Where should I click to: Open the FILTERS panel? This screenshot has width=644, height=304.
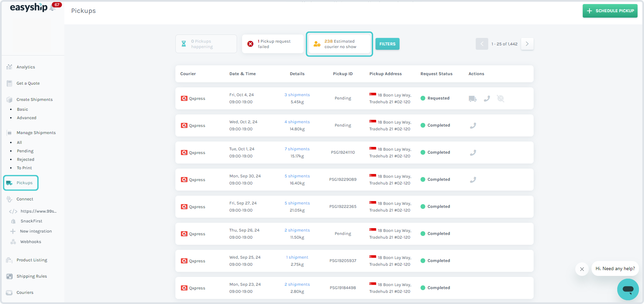(x=387, y=44)
